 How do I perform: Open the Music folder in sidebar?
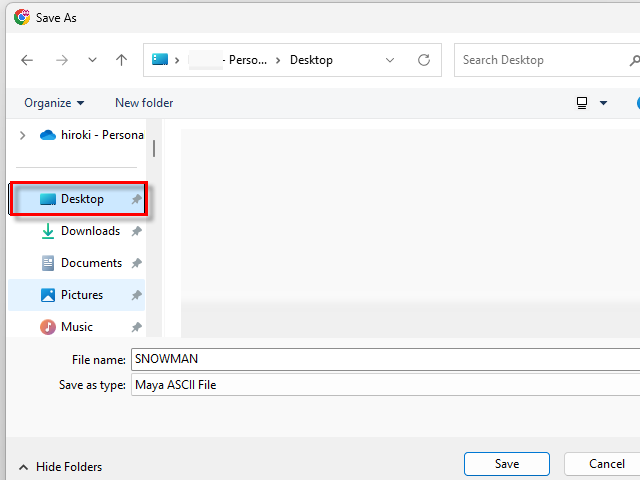(76, 327)
